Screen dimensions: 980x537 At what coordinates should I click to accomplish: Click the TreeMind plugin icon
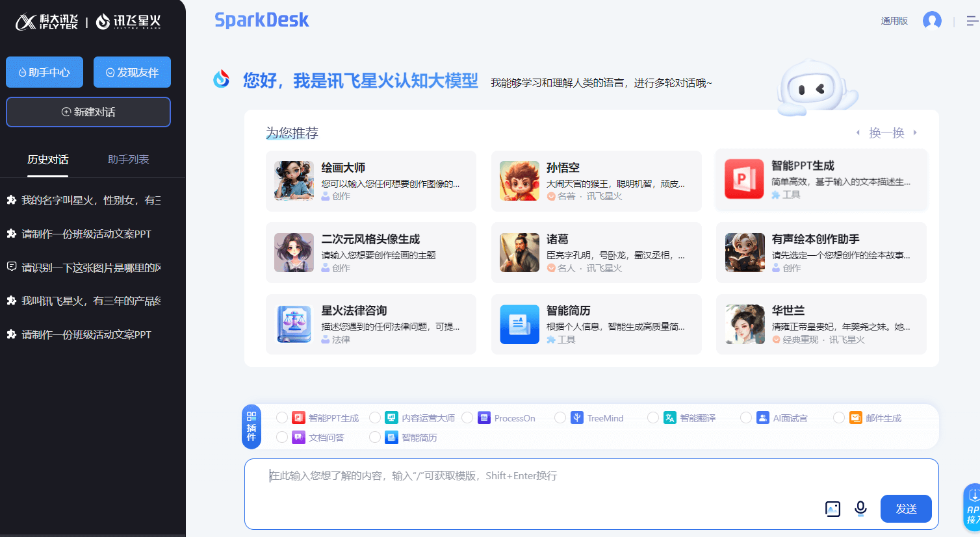[x=577, y=418]
